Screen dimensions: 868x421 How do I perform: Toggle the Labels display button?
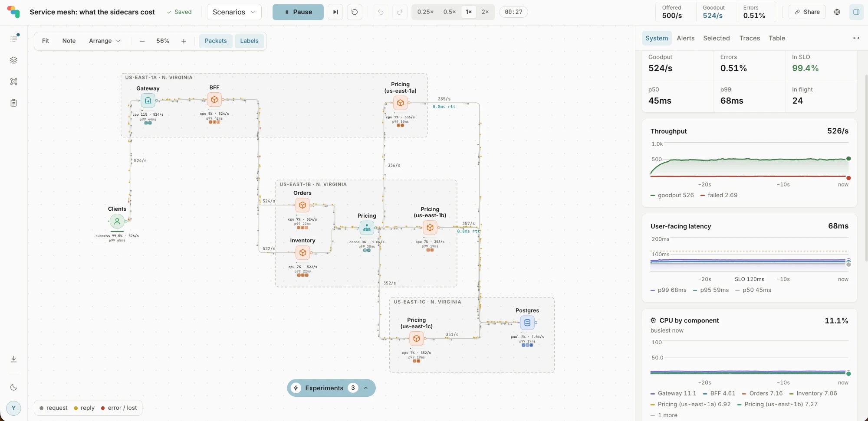coord(249,41)
